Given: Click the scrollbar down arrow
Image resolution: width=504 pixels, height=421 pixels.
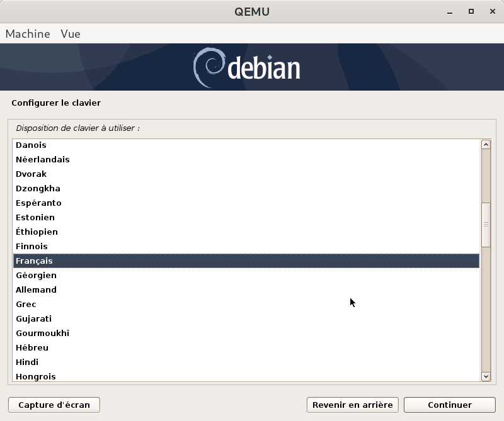Looking at the screenshot, I should coord(486,376).
